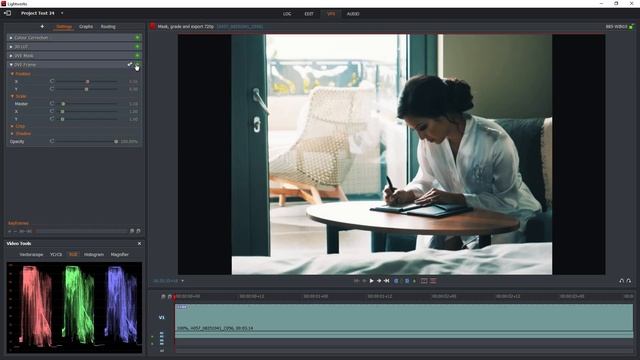This screenshot has width=640, height=360.
Task: Add a new effect with the plus icon
Action: 42,27
